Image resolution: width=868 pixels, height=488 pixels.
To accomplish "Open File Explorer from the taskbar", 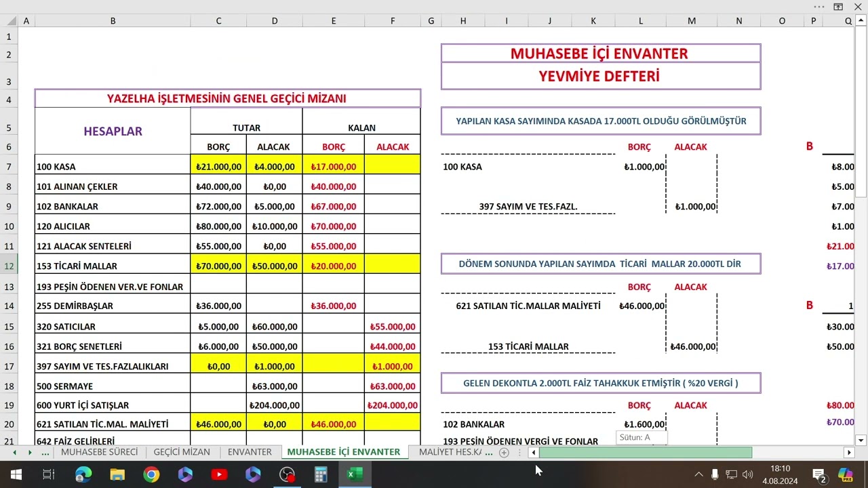I will tap(117, 474).
